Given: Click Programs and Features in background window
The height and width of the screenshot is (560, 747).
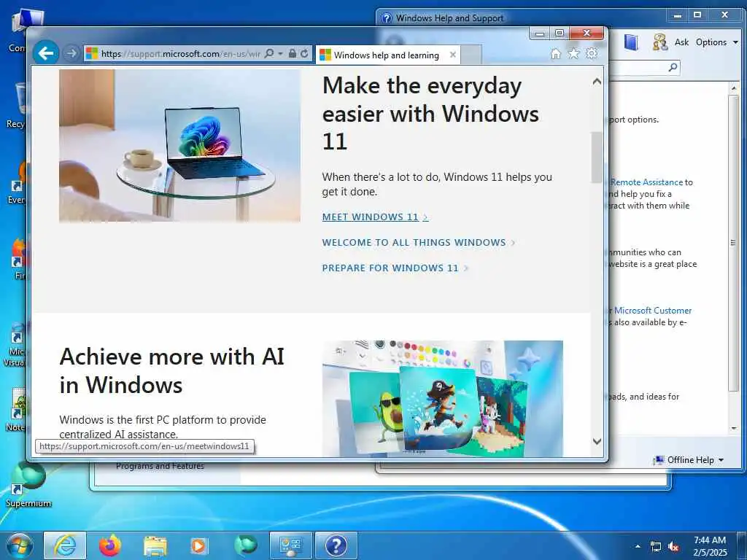Looking at the screenshot, I should [x=160, y=466].
